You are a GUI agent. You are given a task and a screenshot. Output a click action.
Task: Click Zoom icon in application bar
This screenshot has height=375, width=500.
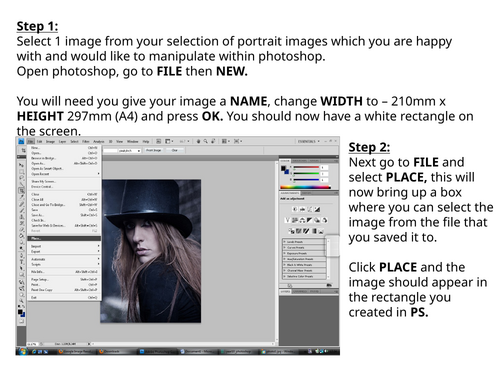pos(206,141)
